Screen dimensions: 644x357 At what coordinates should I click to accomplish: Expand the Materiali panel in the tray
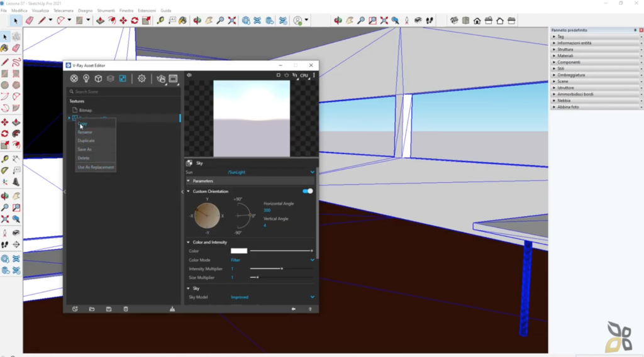(565, 56)
